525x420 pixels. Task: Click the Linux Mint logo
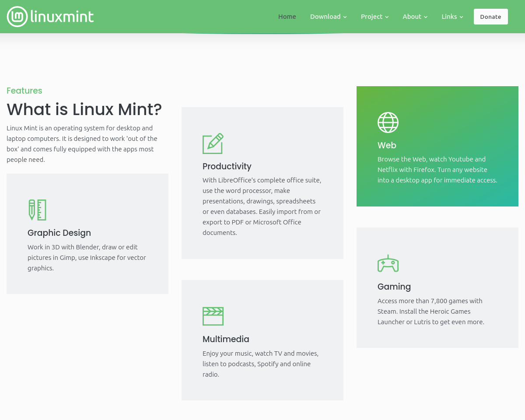coord(50,17)
